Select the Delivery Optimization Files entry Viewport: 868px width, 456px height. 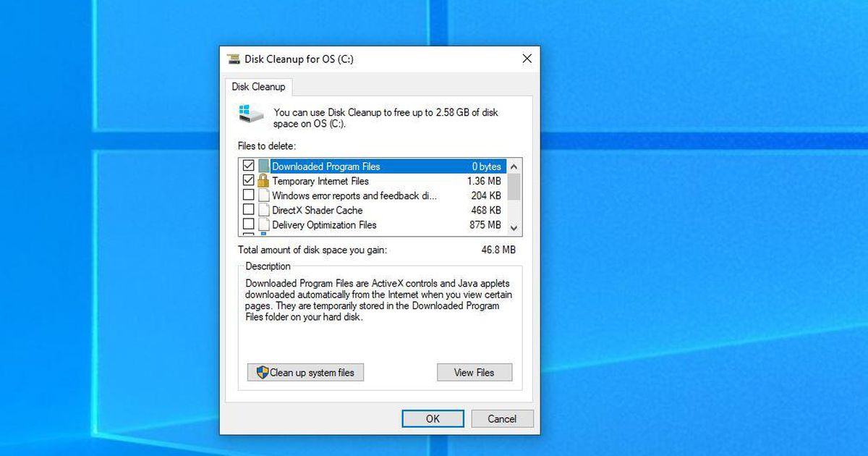324,225
